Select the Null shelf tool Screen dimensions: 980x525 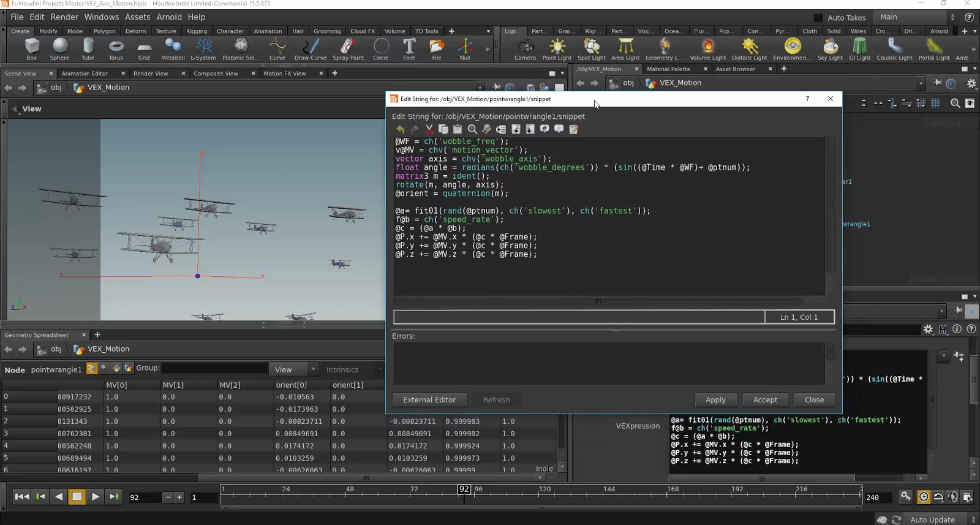[x=465, y=49]
